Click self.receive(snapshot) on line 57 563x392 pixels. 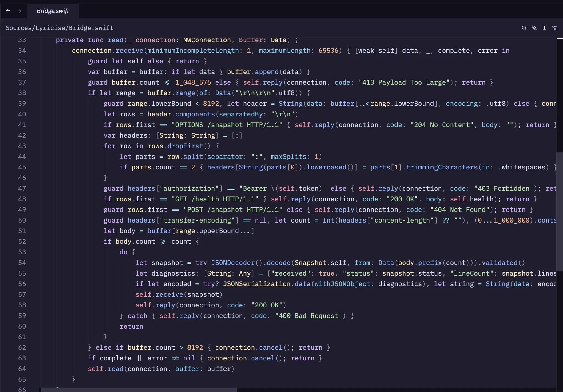(x=179, y=294)
